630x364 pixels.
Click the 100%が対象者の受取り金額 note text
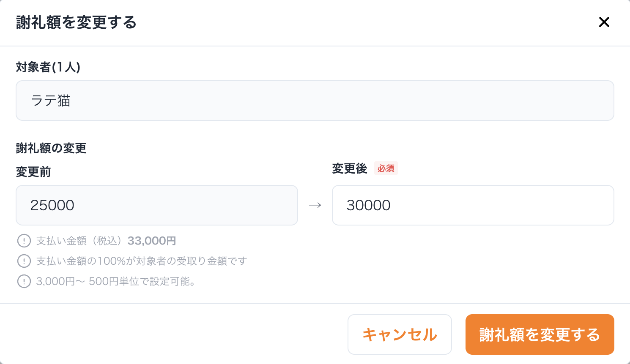tap(142, 261)
